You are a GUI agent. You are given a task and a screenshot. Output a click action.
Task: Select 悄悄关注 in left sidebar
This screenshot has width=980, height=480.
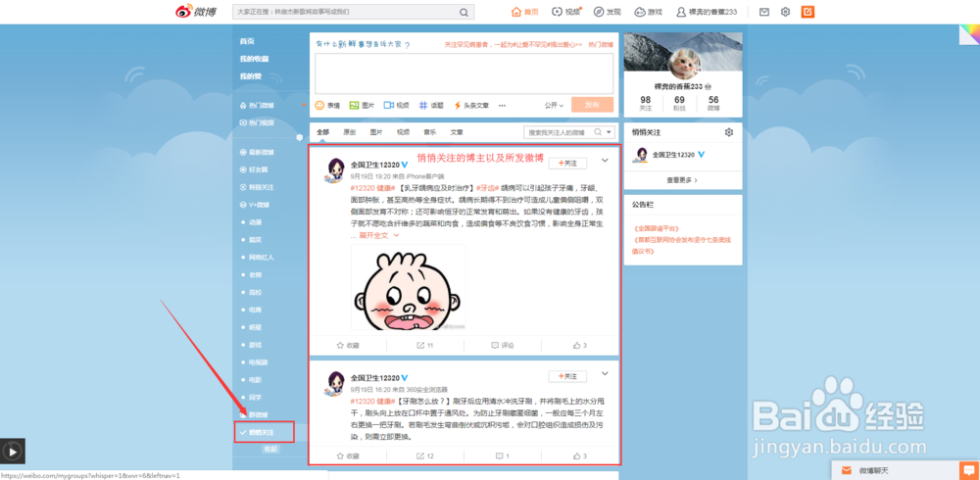[263, 432]
